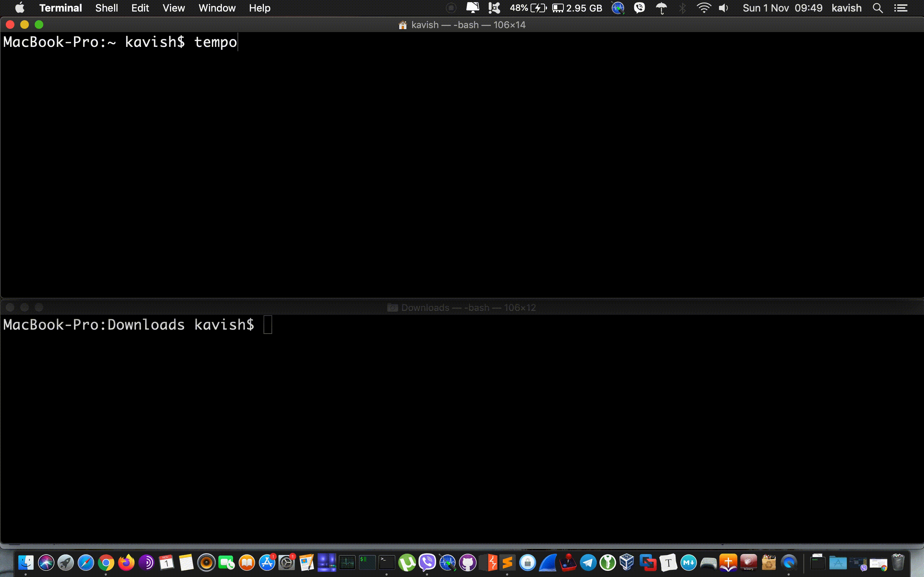Viewport: 924px width, 577px height.
Task: Expand the View menu options
Action: 174,8
